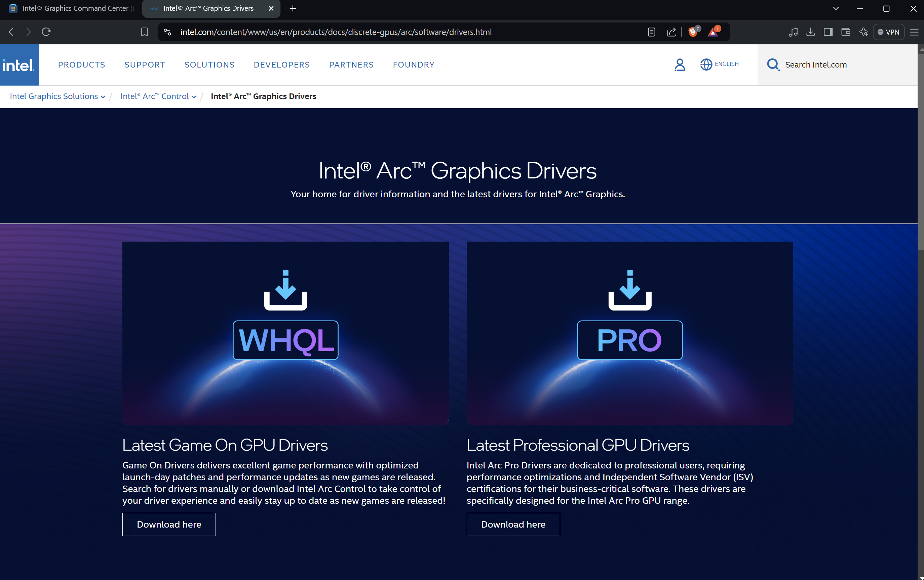The height and width of the screenshot is (580, 924).
Task: Open reader mode icon in address bar
Action: pos(652,32)
